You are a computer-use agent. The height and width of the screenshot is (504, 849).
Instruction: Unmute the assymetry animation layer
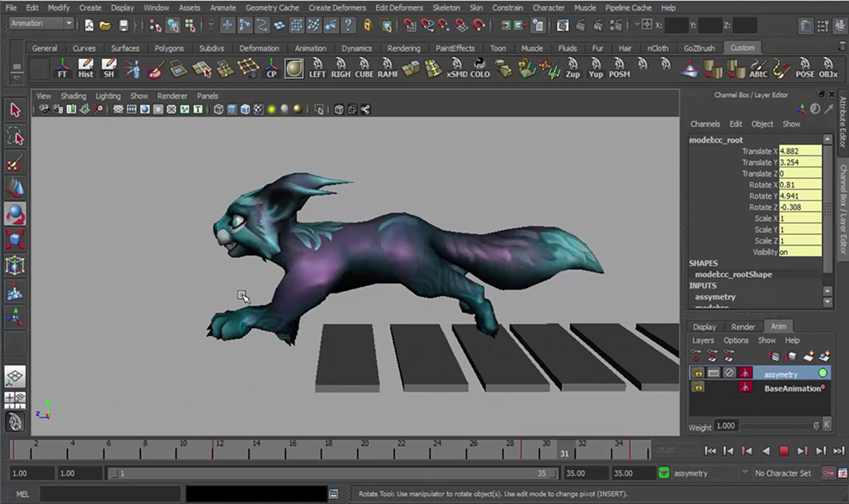pos(730,372)
